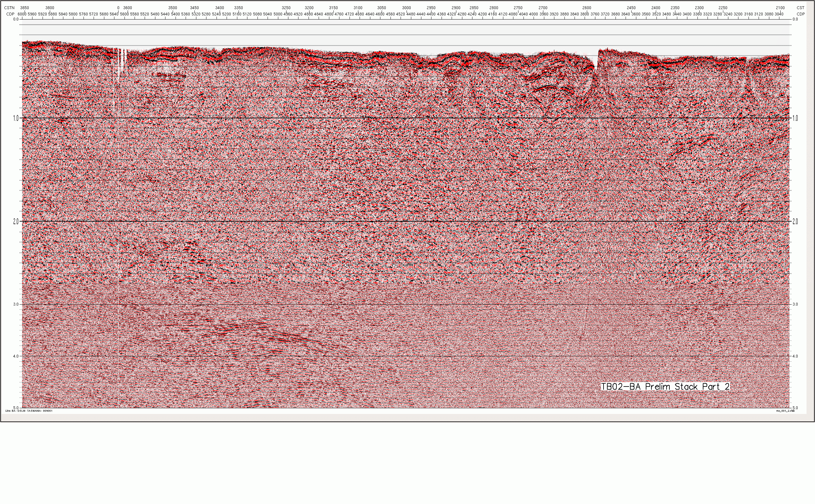Click the 4.0 time label on left axis
Screen dimensions: 815x504
point(16,356)
